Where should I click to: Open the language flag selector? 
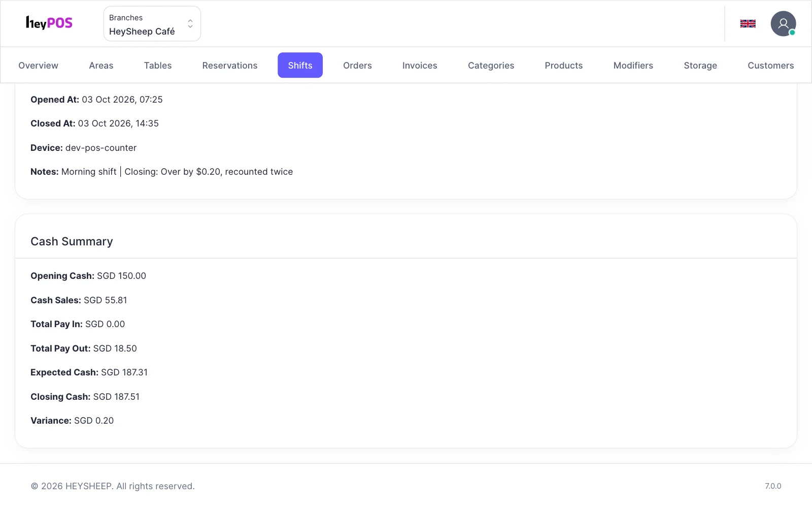pyautogui.click(x=748, y=23)
